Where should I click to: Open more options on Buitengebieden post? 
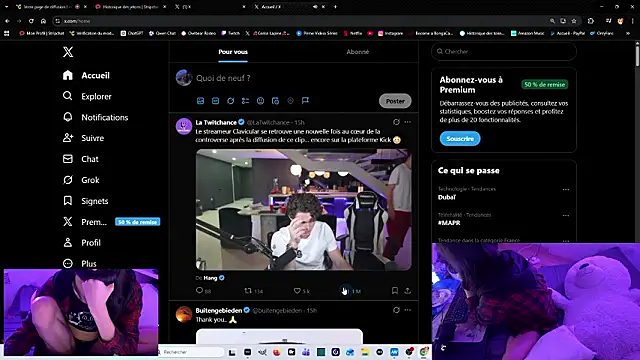click(x=407, y=310)
